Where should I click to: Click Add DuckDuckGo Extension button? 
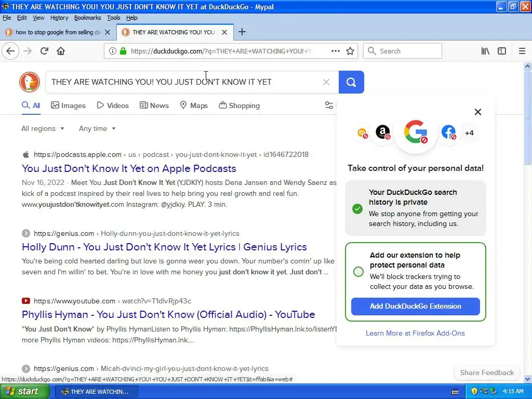point(415,306)
